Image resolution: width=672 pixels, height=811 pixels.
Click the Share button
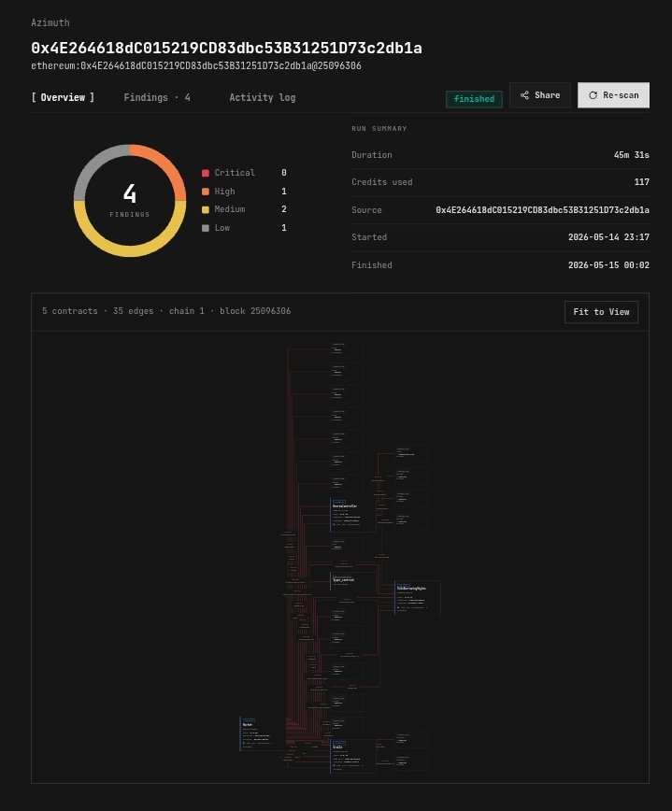click(540, 95)
